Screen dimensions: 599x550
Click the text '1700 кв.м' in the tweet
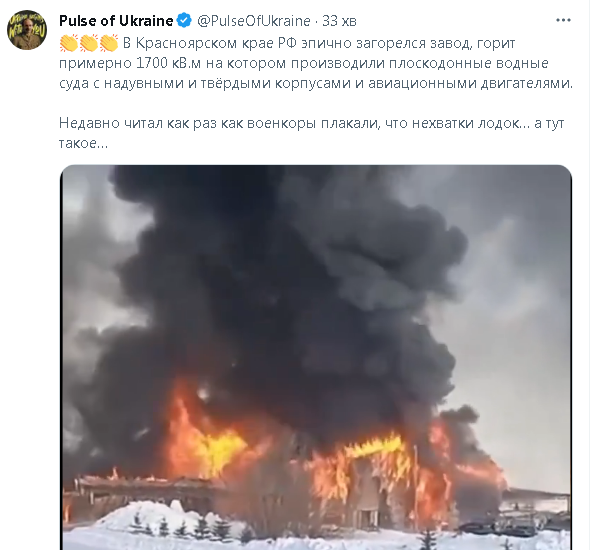pyautogui.click(x=168, y=63)
